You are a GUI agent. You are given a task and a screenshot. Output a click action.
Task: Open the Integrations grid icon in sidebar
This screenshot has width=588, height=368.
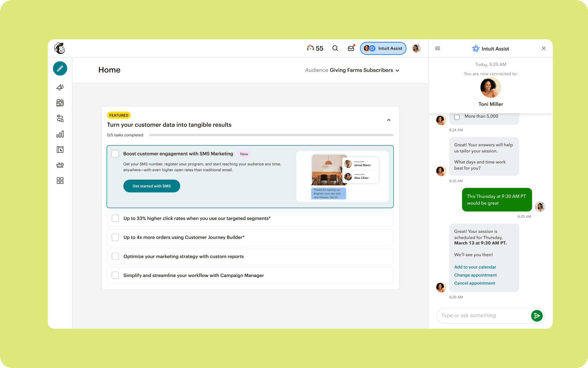[x=60, y=181]
